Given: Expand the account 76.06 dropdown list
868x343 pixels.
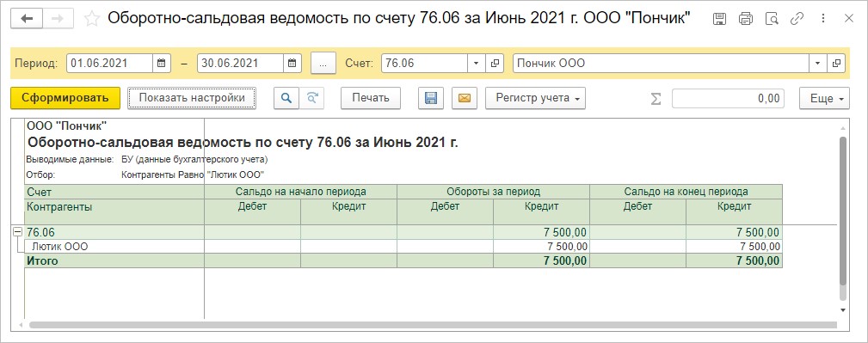Looking at the screenshot, I should point(476,63).
